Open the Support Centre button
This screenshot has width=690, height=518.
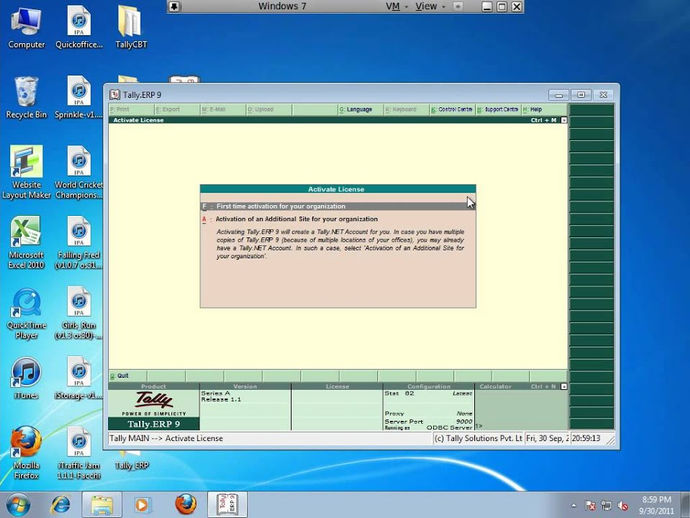click(498, 110)
